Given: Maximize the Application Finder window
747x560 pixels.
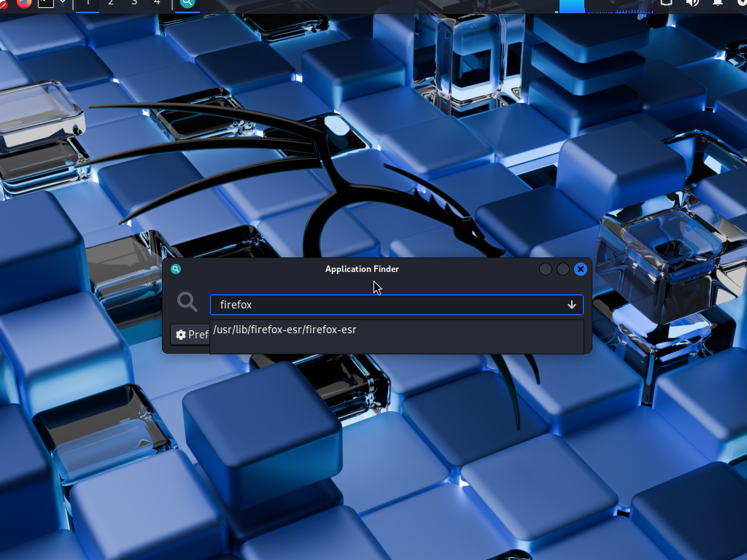Looking at the screenshot, I should click(x=563, y=269).
